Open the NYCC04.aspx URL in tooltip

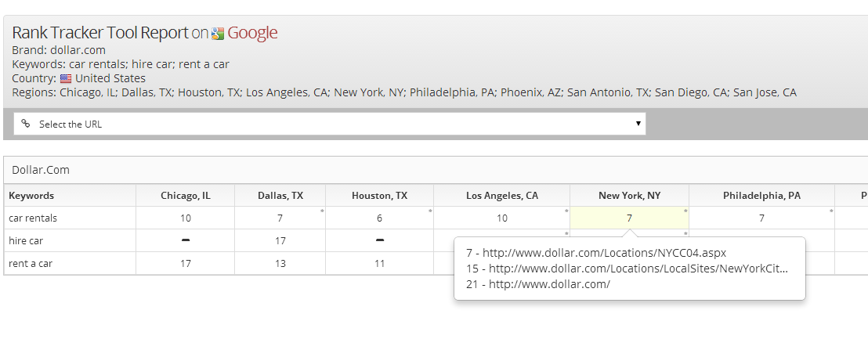(x=596, y=253)
